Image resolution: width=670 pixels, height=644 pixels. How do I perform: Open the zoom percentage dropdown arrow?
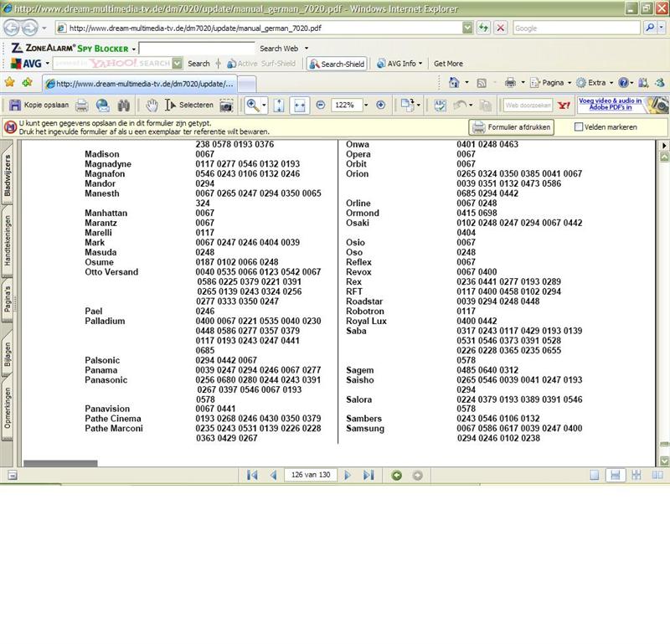(x=366, y=106)
